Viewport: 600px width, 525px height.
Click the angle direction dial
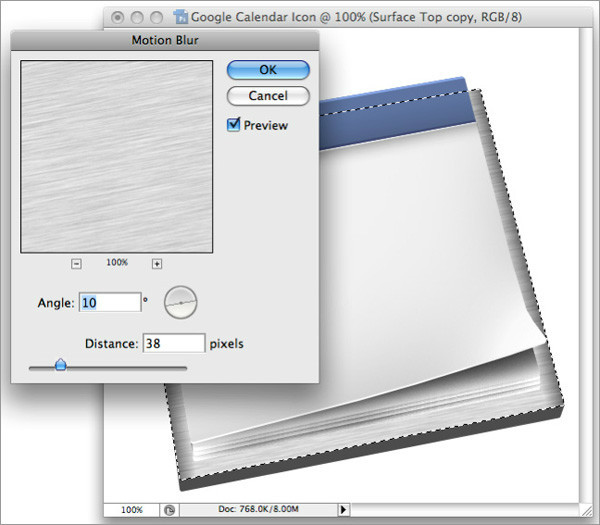[181, 300]
